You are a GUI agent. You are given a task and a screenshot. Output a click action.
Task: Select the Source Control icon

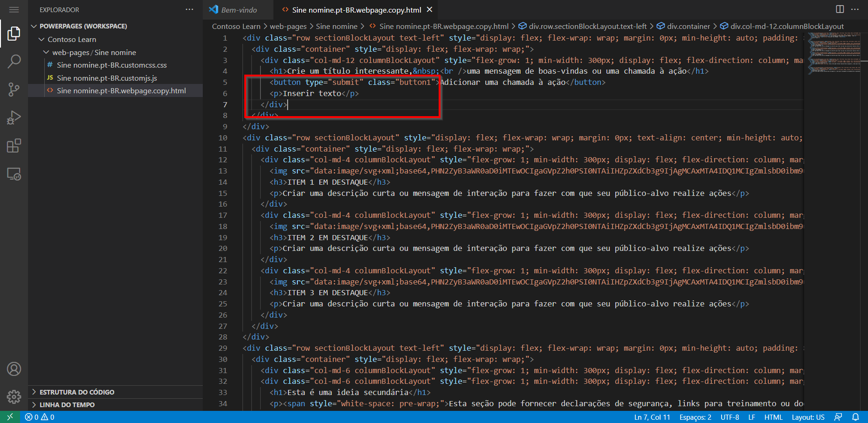pos(14,89)
